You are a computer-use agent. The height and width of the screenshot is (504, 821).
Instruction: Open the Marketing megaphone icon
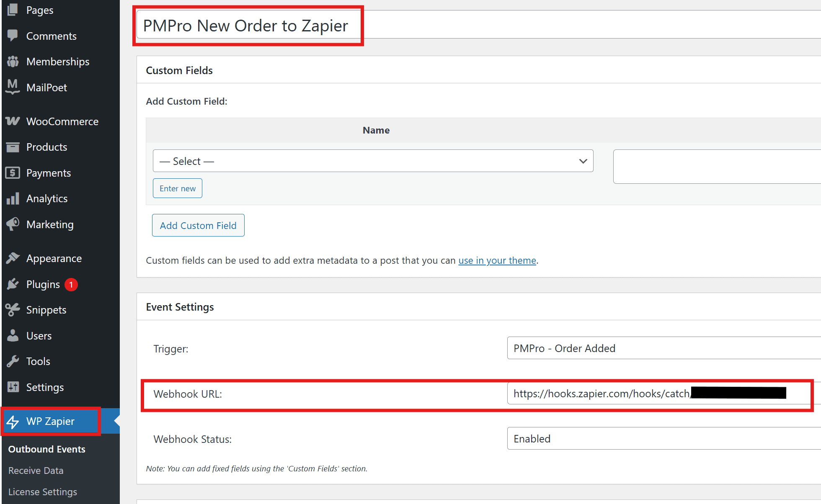[13, 224]
